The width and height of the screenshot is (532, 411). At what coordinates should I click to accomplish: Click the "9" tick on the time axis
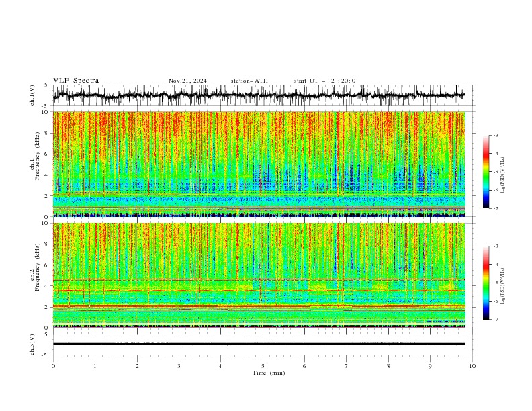430,366
